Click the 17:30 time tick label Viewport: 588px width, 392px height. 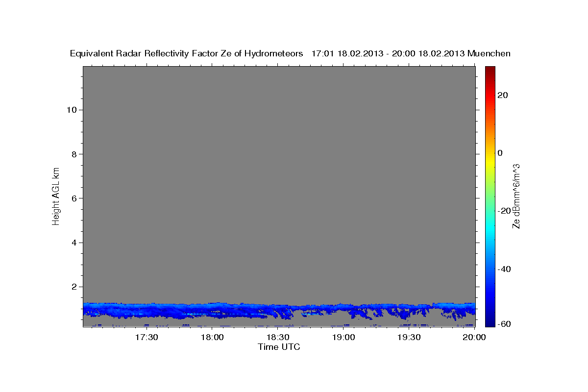coord(147,337)
